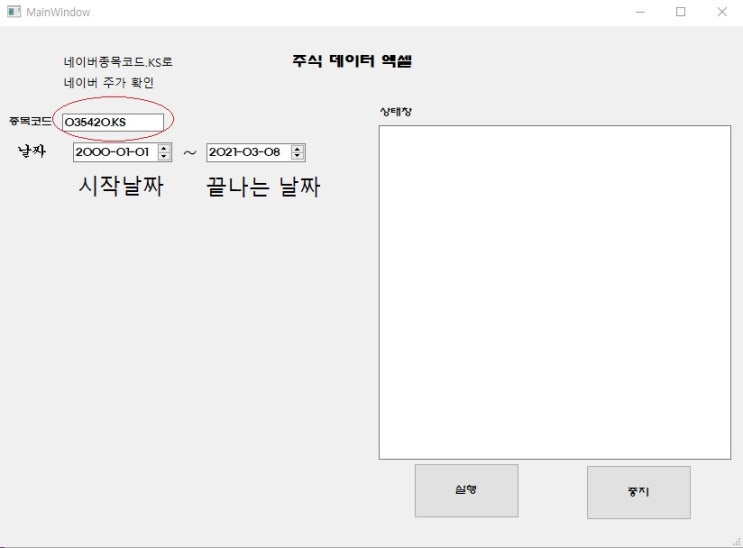Click the 주식 데이터 엑셀 heading
The height and width of the screenshot is (548, 743).
(352, 61)
